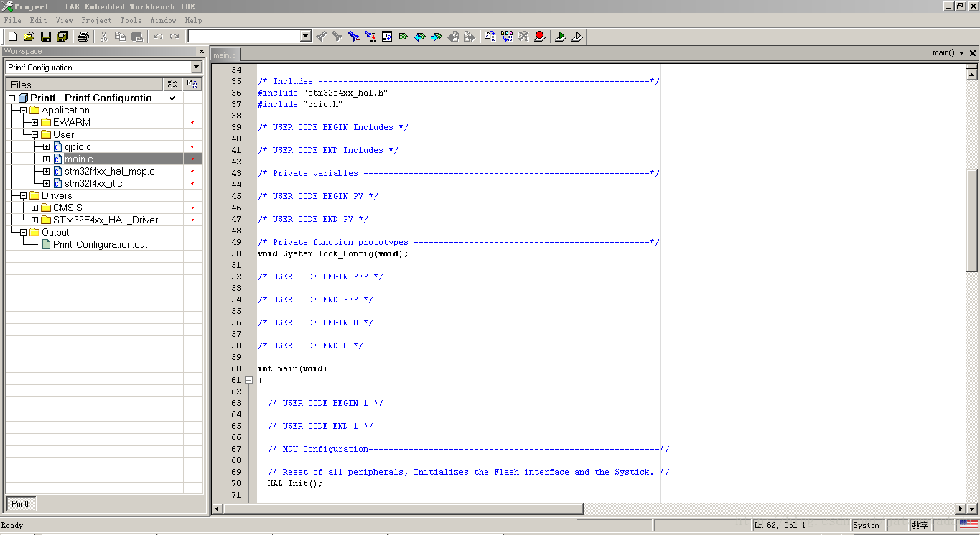
Task: Switch to the main.c editor tab
Action: (x=225, y=55)
